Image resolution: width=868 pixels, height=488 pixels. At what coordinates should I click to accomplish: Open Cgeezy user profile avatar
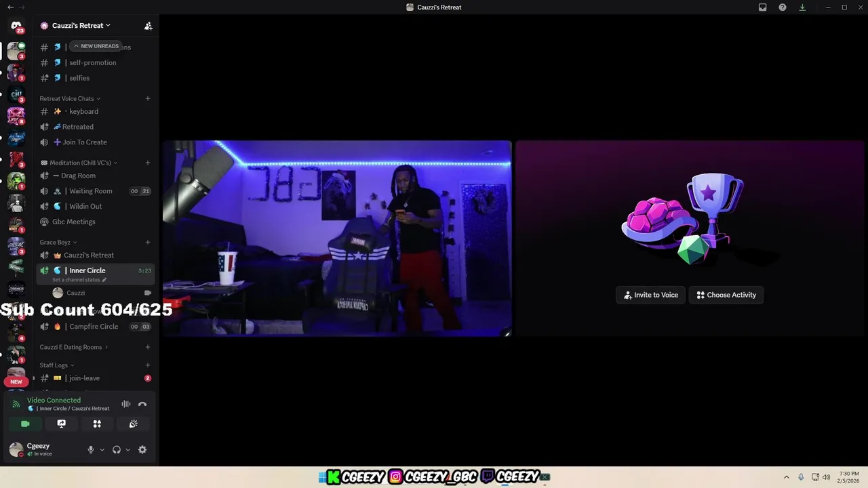click(16, 449)
